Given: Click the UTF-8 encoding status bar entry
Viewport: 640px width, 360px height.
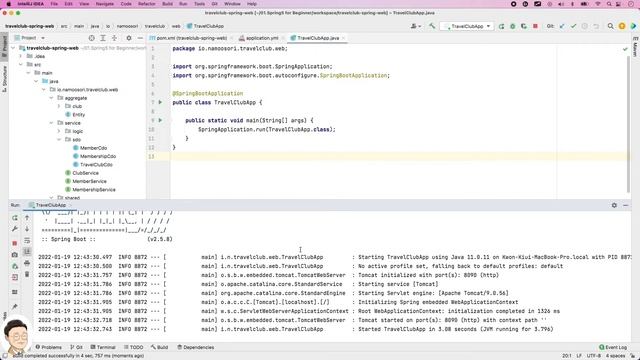Looking at the screenshot, I should click(593, 356).
